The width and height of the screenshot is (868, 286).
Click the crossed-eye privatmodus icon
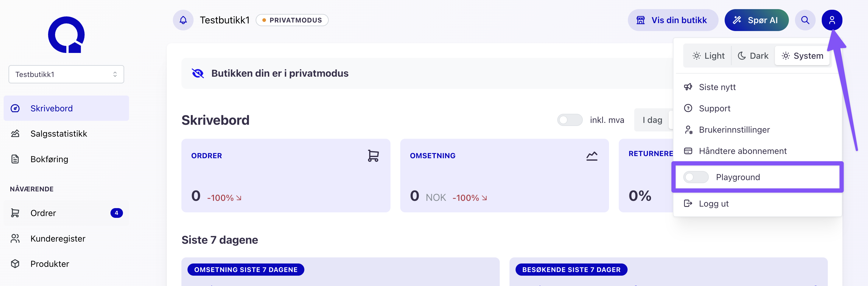coord(198,73)
